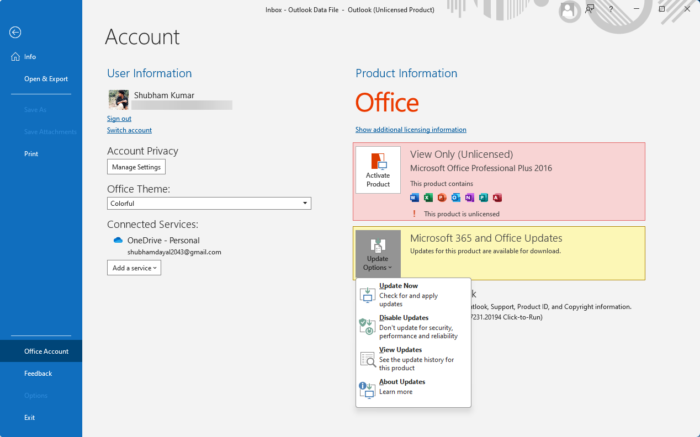Click the PowerPoint app icon
The image size is (700, 437).
point(442,198)
